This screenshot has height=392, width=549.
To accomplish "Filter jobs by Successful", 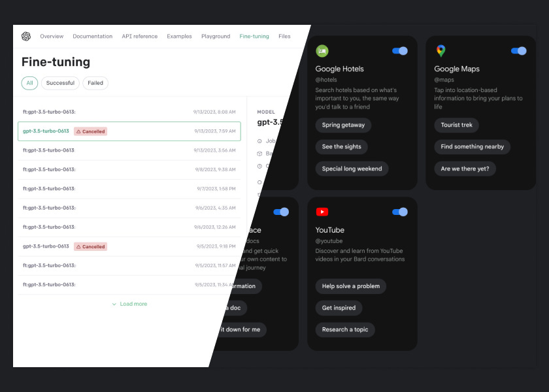I will pos(60,83).
